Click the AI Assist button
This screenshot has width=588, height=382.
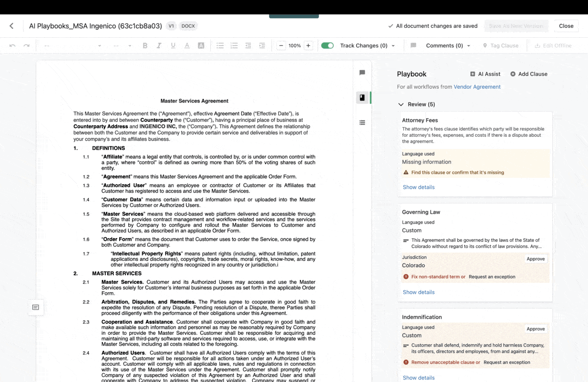click(485, 74)
